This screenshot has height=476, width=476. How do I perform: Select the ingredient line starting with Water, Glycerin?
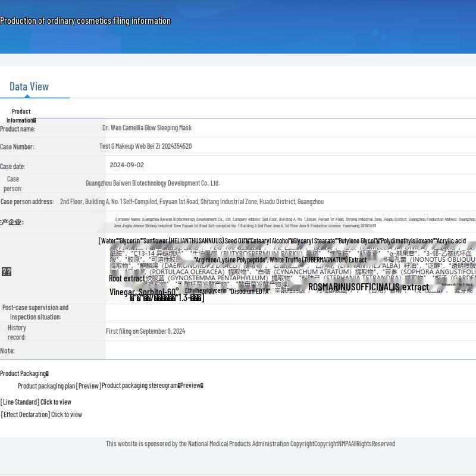pos(282,241)
